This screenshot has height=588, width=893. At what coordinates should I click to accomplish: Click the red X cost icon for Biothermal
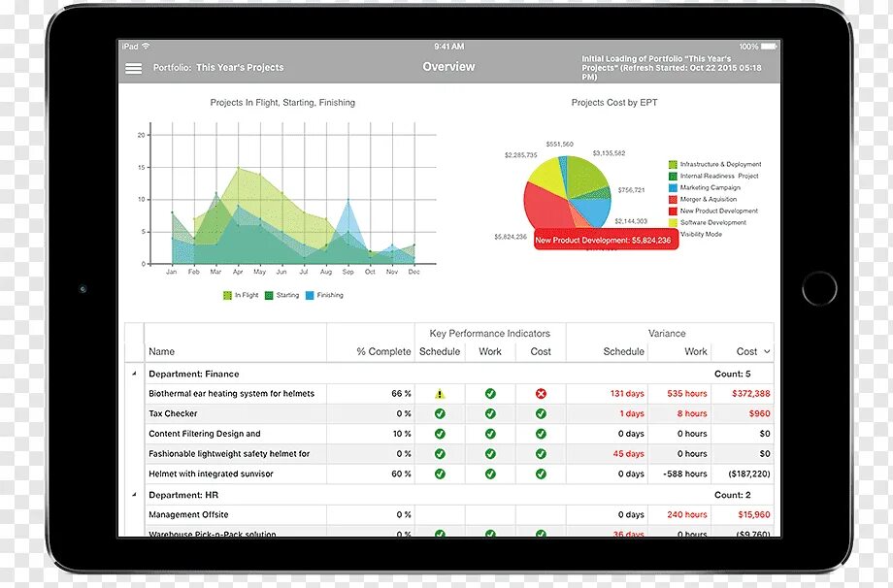point(541,394)
